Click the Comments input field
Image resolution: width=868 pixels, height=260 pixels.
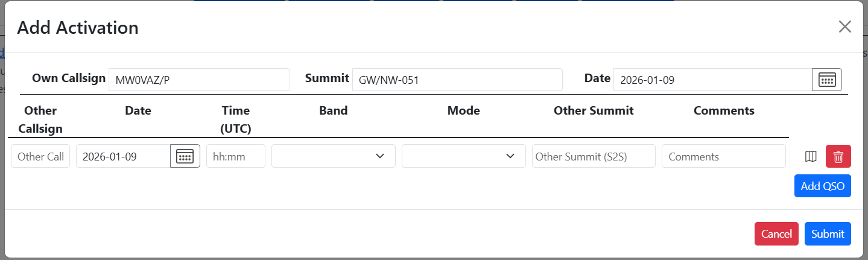click(723, 156)
